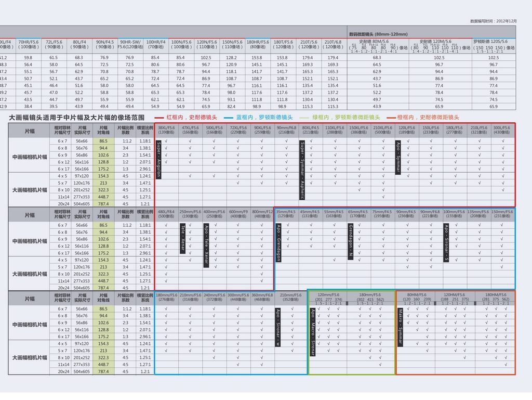Click the '110XL/F5.6 (288像场)' lens header
This screenshot has width=532, height=400.
[335, 130]
